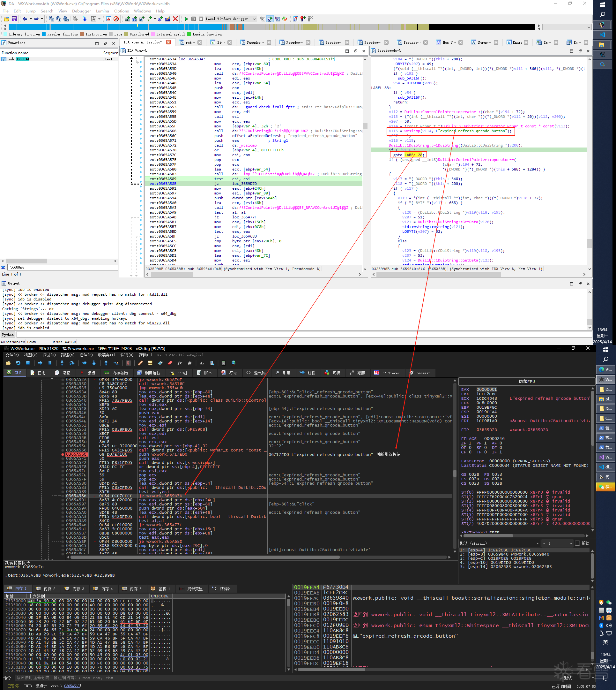Click the x32dbg restart debuggee icon

click(18, 363)
